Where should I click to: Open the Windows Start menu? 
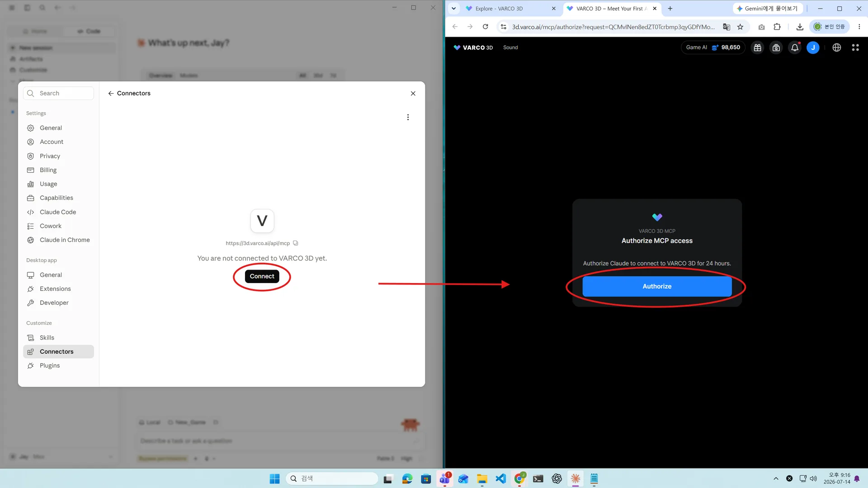274,479
